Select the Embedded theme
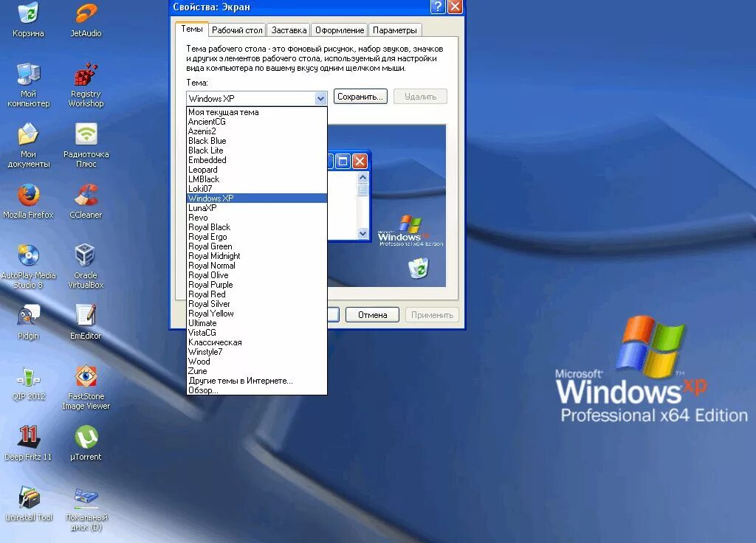This screenshot has height=543, width=756. click(x=256, y=160)
